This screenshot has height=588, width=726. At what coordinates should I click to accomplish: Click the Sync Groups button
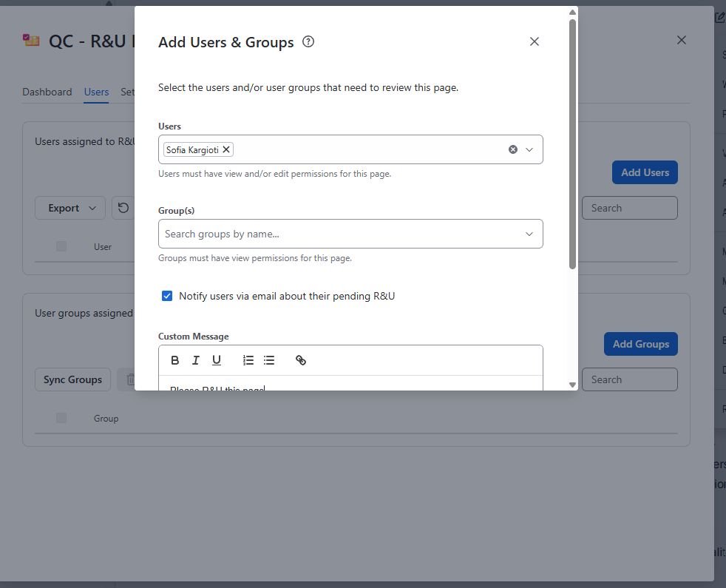72,379
